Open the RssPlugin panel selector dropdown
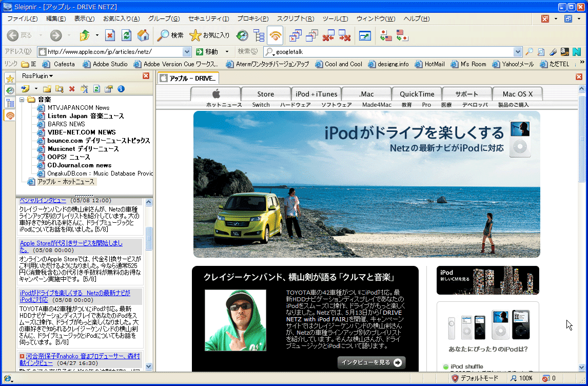Screen dimensions: 588x386 point(37,76)
